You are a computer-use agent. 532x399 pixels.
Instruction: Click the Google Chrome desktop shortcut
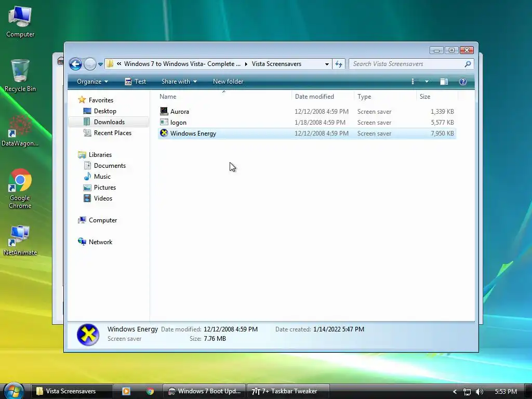[20, 189]
